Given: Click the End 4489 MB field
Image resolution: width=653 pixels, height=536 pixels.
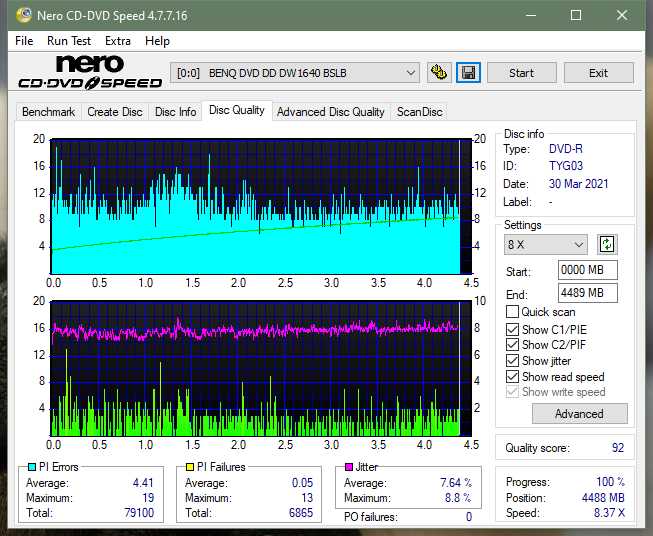Looking at the screenshot, I should (x=588, y=293).
